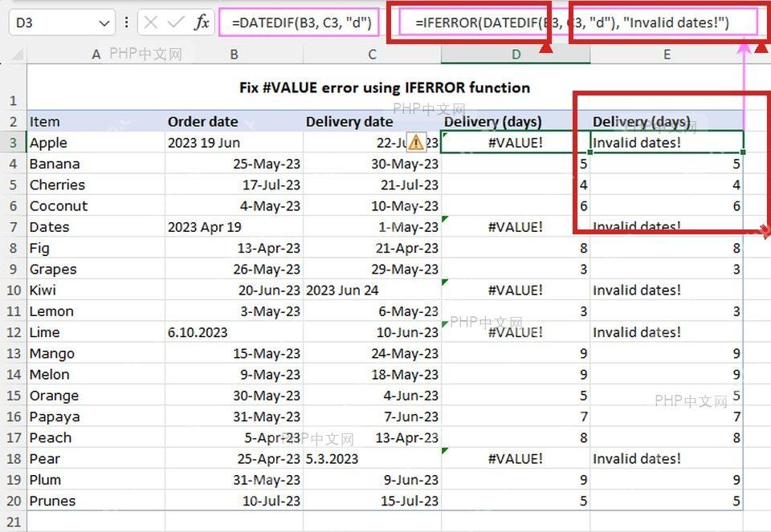
Task: Select column E header
Action: point(667,54)
